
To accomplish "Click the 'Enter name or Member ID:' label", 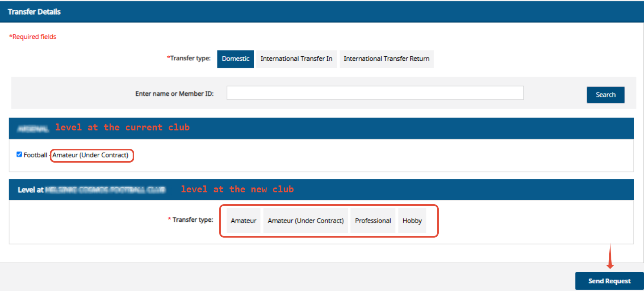I will pyautogui.click(x=174, y=94).
